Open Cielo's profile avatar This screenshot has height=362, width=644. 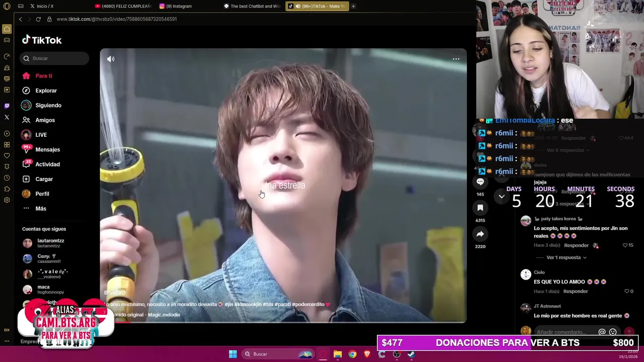coord(526,274)
